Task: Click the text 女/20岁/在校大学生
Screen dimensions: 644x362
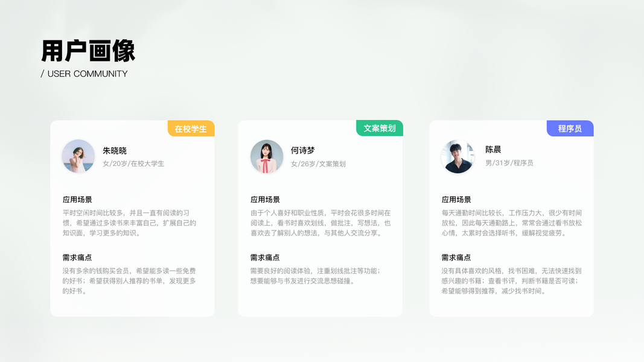Action: [133, 164]
